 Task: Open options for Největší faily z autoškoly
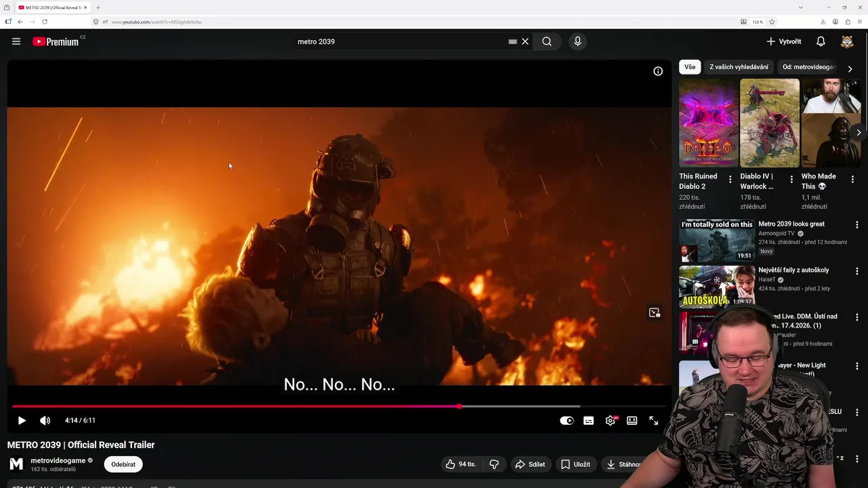point(856,271)
